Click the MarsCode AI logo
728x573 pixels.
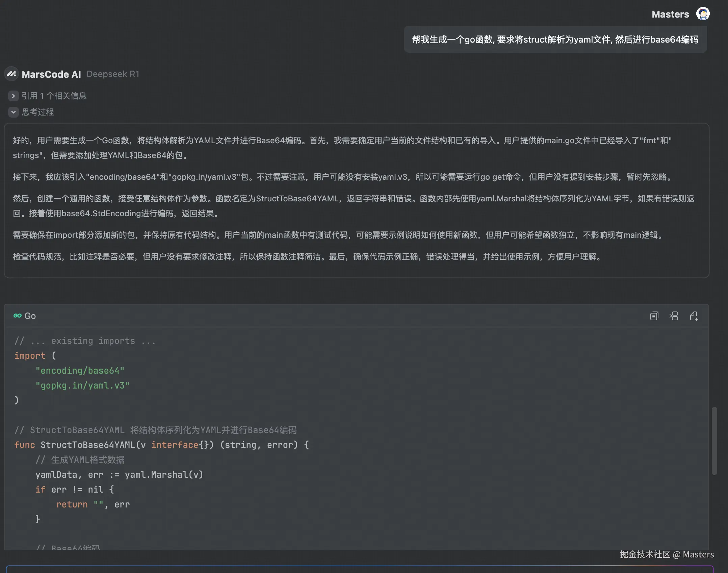[x=11, y=74]
